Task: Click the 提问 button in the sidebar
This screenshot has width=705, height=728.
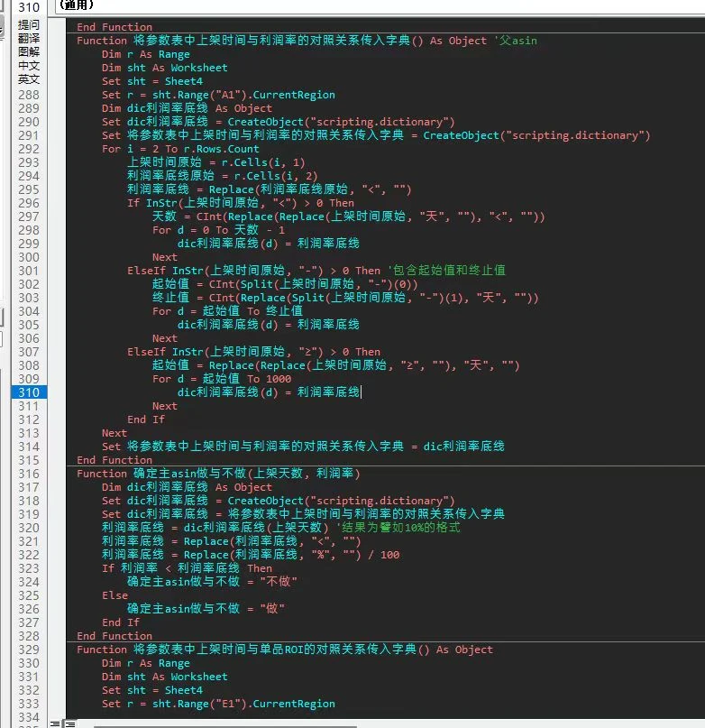Action: tap(29, 24)
